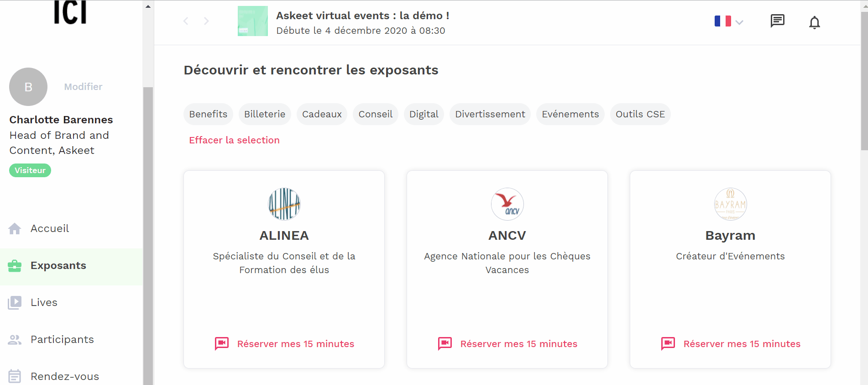Click the ANCV bird logo

point(507,204)
